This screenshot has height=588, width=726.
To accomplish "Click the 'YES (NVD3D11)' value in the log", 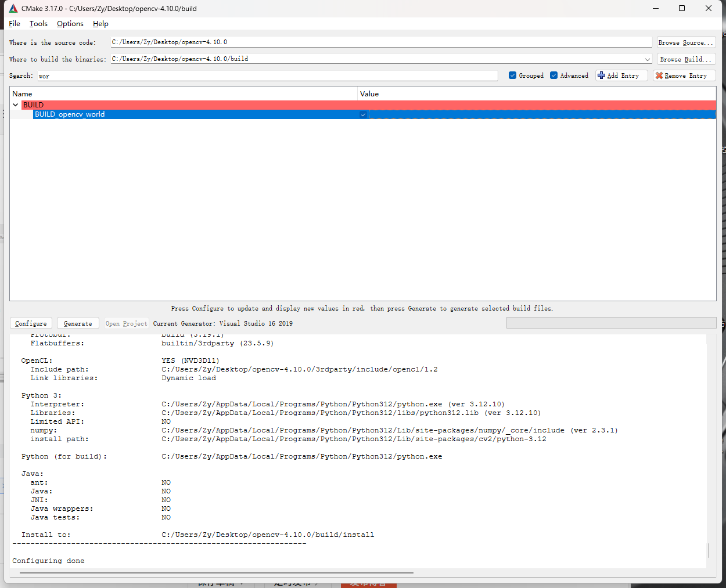I will coord(191,360).
